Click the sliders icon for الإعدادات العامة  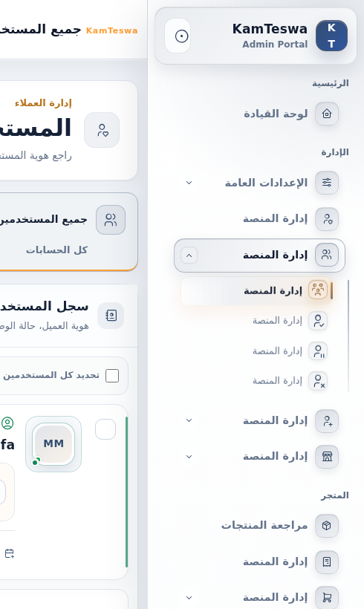pos(327,183)
